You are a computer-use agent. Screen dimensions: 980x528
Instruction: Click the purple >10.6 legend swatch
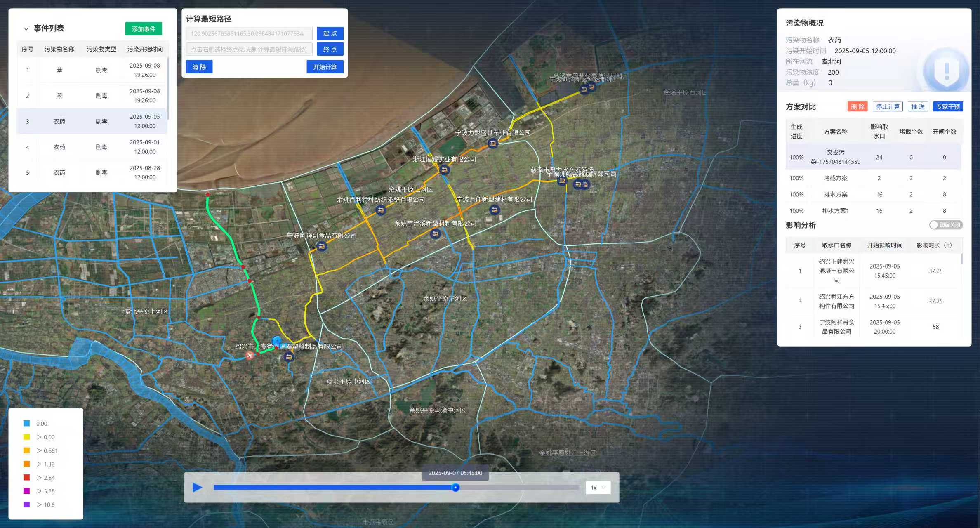(x=27, y=504)
